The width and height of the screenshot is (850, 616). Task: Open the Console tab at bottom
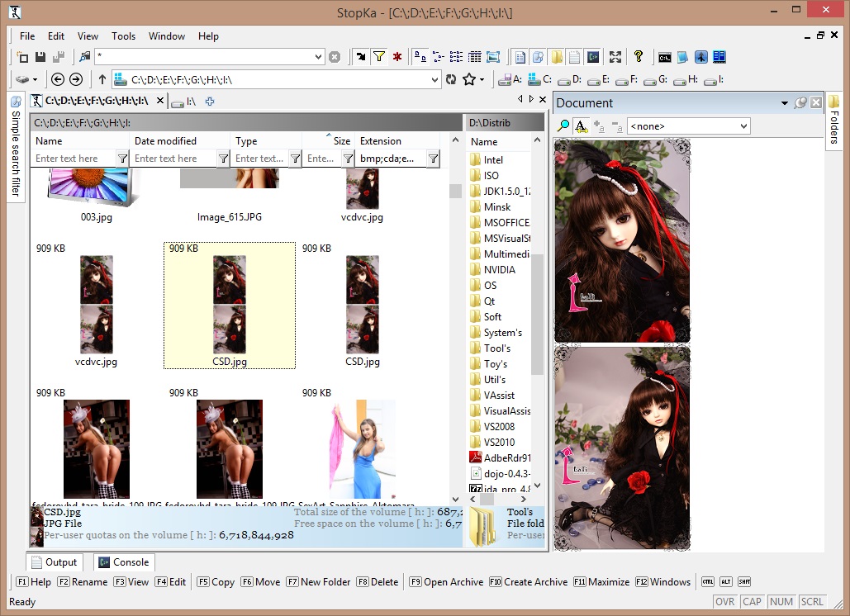coord(124,562)
